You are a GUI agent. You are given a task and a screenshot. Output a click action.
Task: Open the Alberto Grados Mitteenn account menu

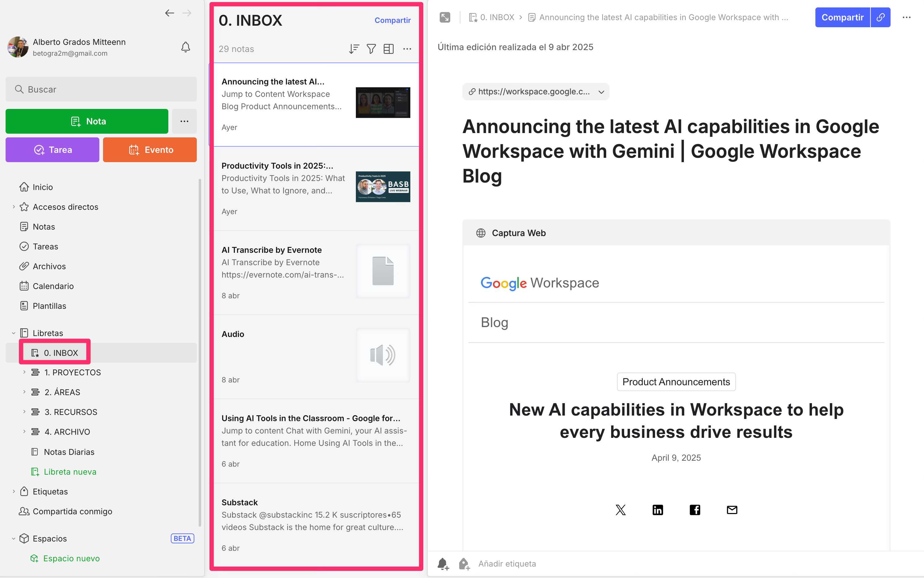(x=79, y=42)
